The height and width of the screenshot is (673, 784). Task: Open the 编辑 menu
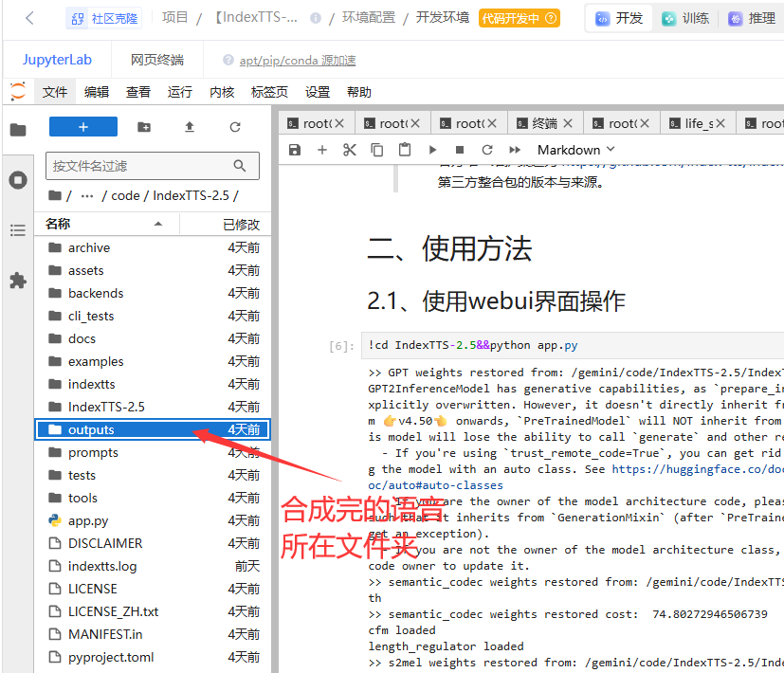(x=97, y=92)
